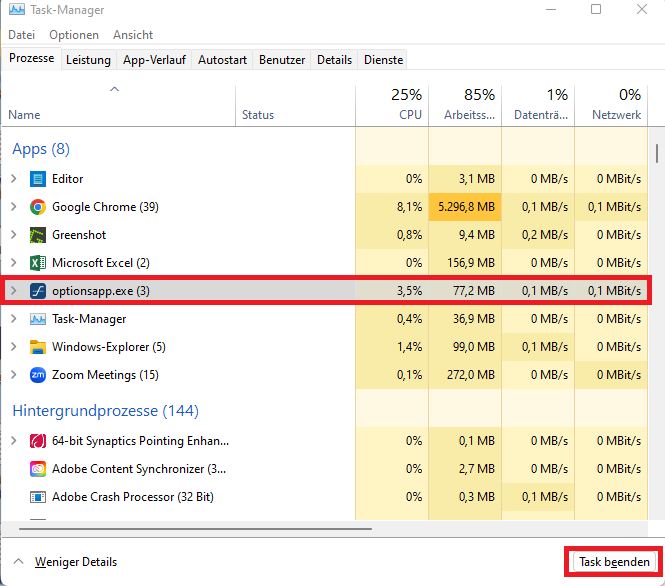Click the Hintergrundprozesse (144) heading
Image resolution: width=665 pixels, height=586 pixels.
106,410
